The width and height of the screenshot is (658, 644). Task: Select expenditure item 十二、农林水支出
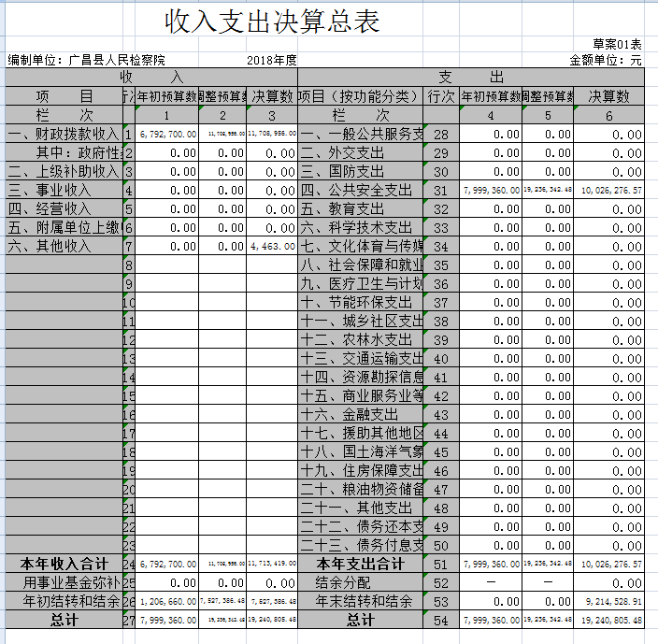pos(361,339)
